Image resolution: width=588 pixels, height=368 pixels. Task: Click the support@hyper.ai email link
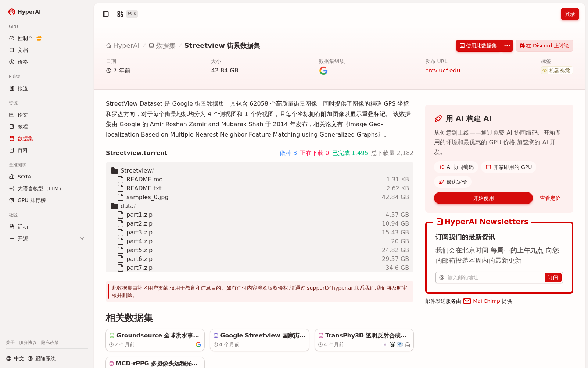(330, 288)
